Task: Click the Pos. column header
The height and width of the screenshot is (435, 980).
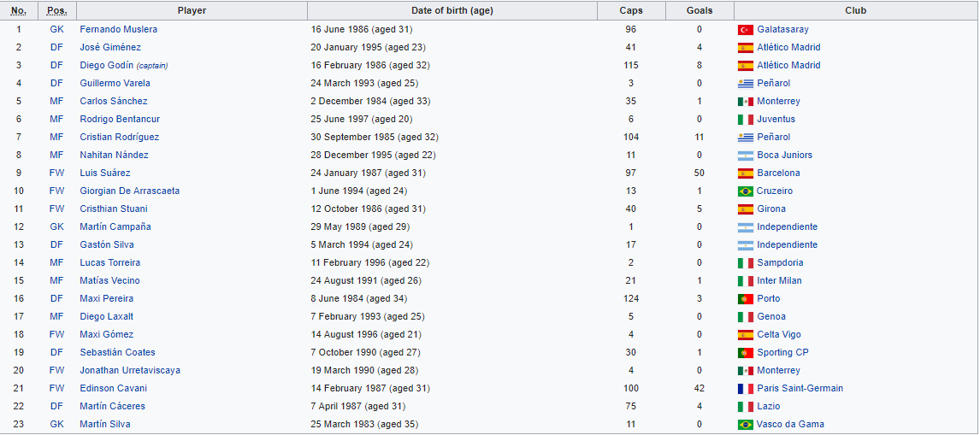Action: coord(57,11)
